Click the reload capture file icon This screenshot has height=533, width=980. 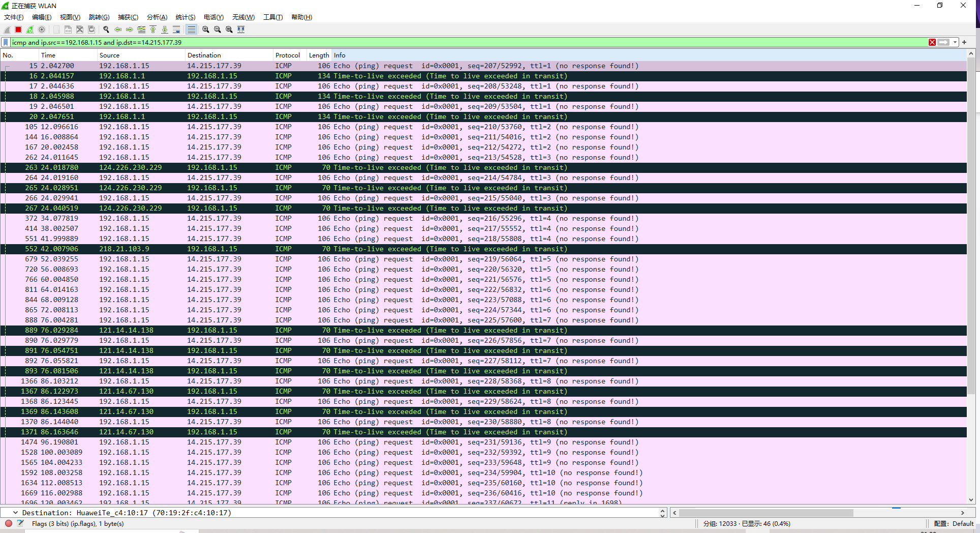tap(91, 29)
